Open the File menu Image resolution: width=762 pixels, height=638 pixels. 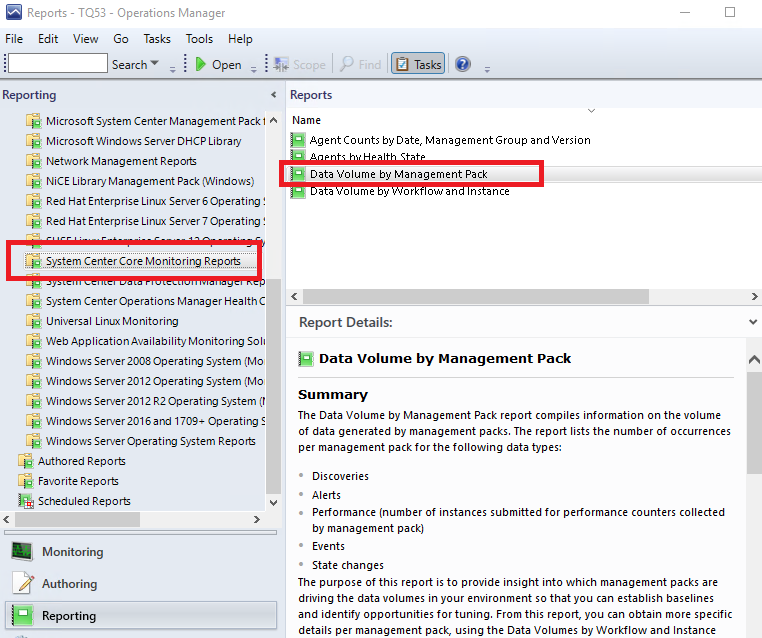(14, 39)
